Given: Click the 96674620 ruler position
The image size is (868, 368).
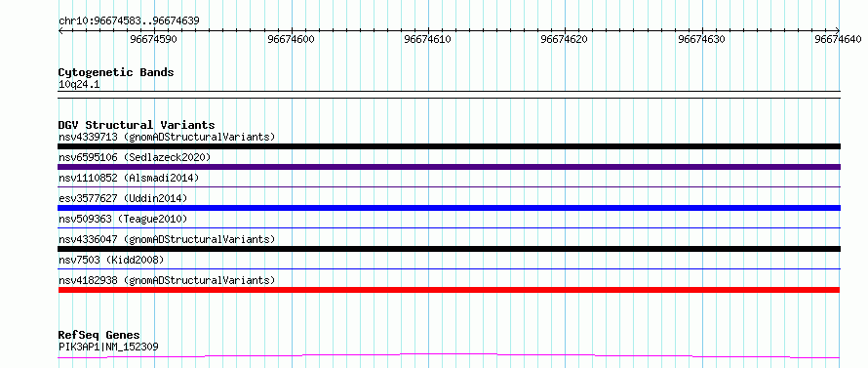Looking at the screenshot, I should pyautogui.click(x=565, y=39).
